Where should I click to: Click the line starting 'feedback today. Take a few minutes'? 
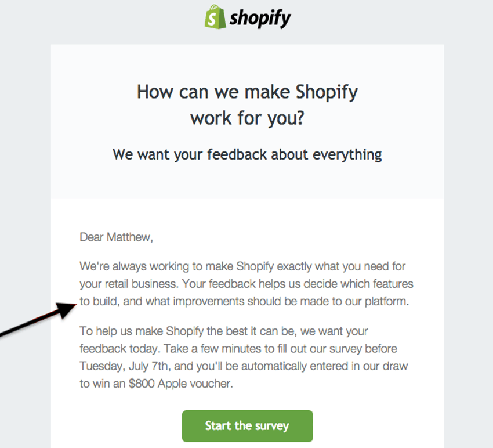click(x=238, y=349)
